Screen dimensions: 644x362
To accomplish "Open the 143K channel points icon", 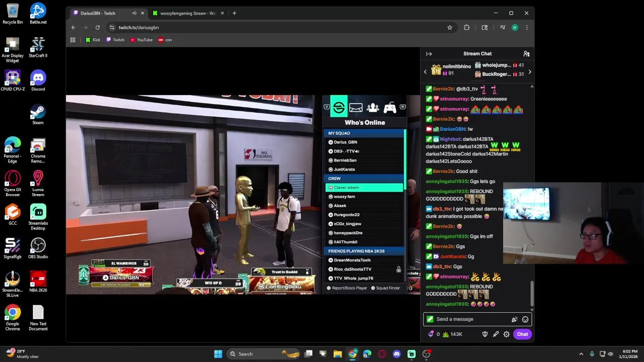I will click(446, 334).
